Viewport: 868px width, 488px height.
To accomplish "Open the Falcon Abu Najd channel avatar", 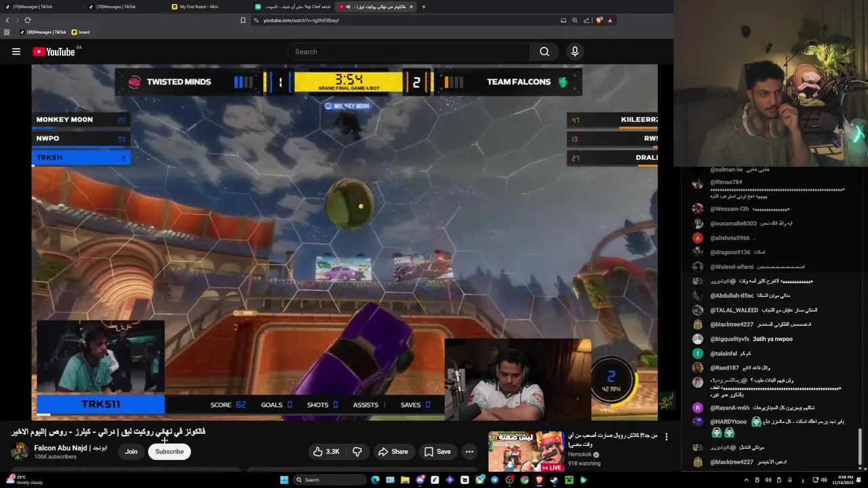I will (20, 451).
